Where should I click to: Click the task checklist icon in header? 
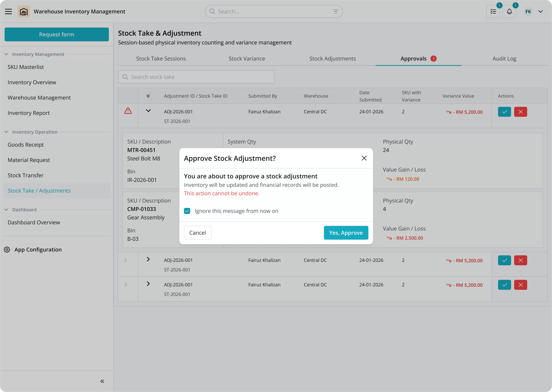493,12
